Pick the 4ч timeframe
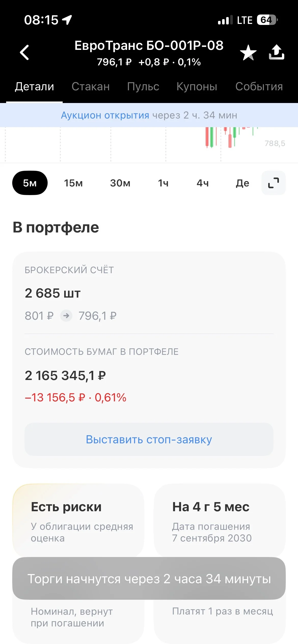 (x=203, y=183)
